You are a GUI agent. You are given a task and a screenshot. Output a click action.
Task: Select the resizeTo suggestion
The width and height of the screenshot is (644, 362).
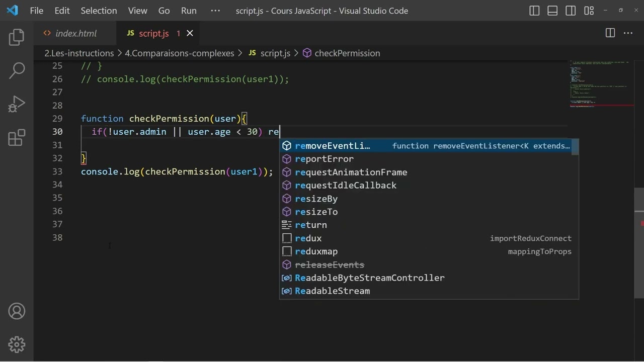point(426,212)
